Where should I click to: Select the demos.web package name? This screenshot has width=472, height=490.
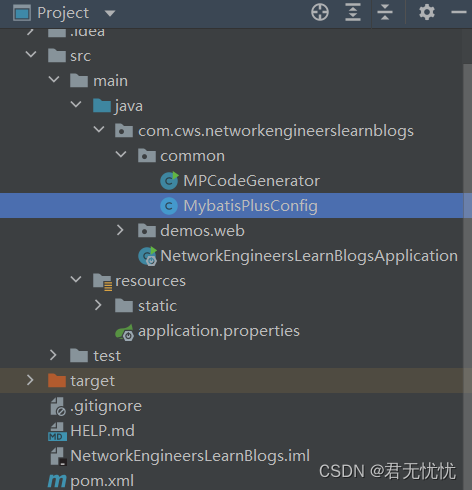202,231
